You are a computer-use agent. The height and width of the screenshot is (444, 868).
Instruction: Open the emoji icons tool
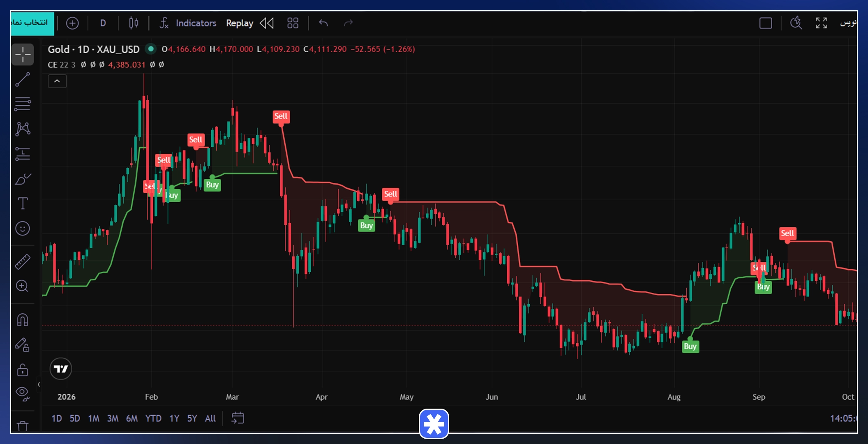[23, 228]
